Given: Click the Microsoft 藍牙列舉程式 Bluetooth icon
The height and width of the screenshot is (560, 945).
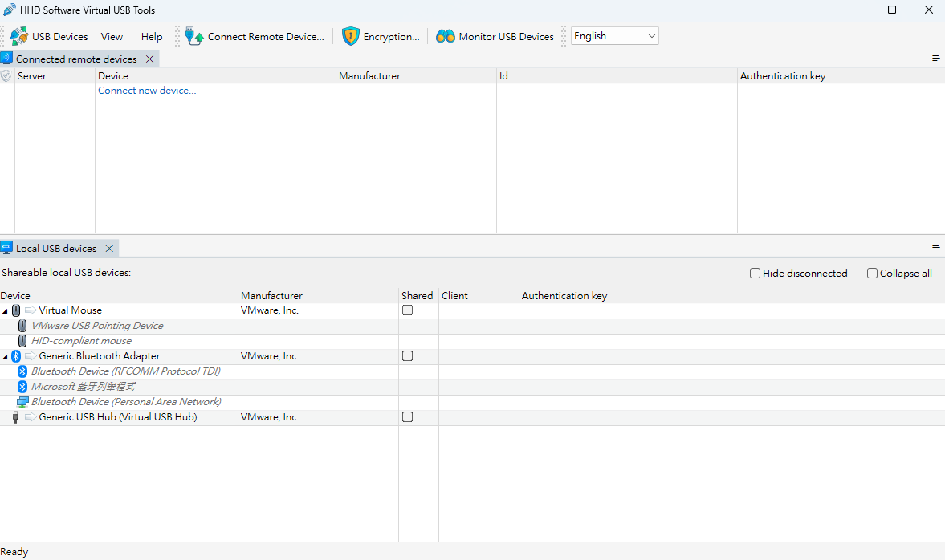Looking at the screenshot, I should point(22,387).
